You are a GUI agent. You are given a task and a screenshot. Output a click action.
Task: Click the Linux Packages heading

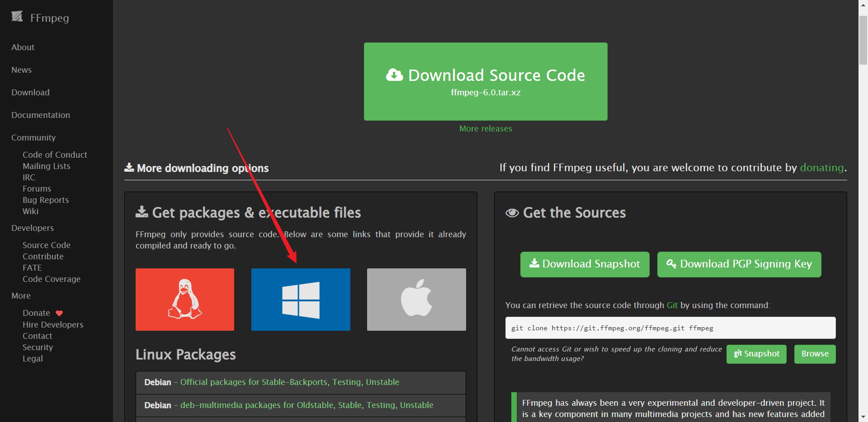point(186,355)
